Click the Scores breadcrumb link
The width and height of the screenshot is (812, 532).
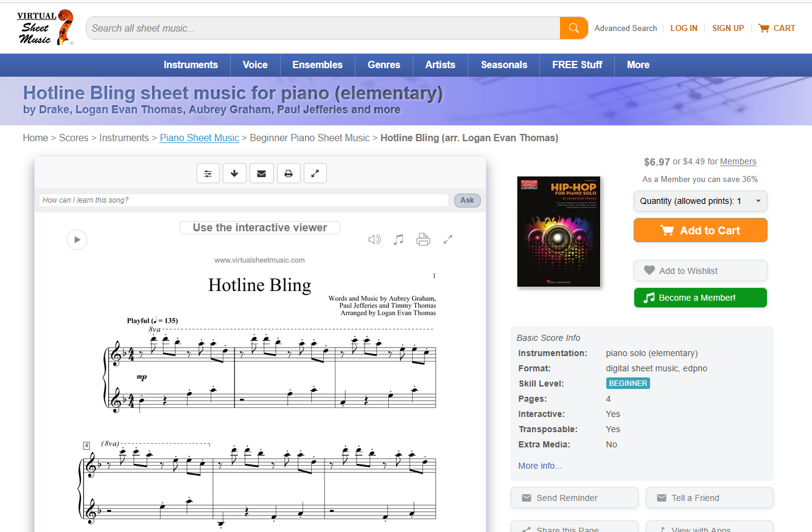click(x=74, y=138)
